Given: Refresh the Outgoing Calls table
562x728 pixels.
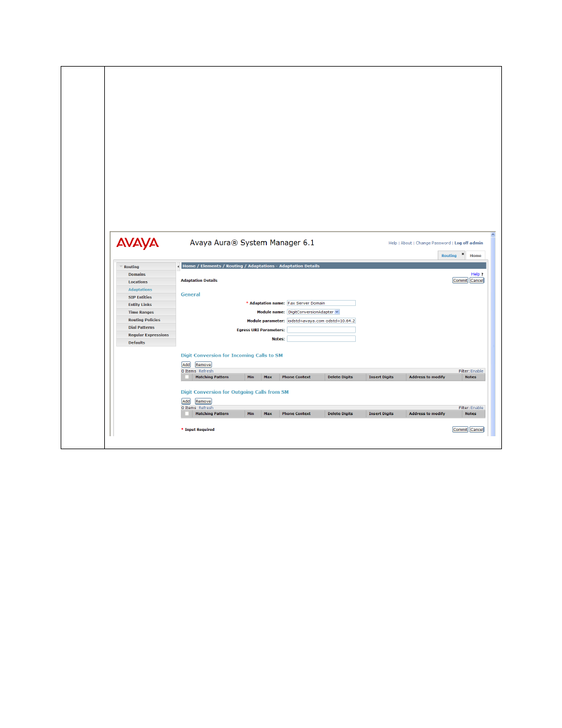Looking at the screenshot, I should [206, 408].
